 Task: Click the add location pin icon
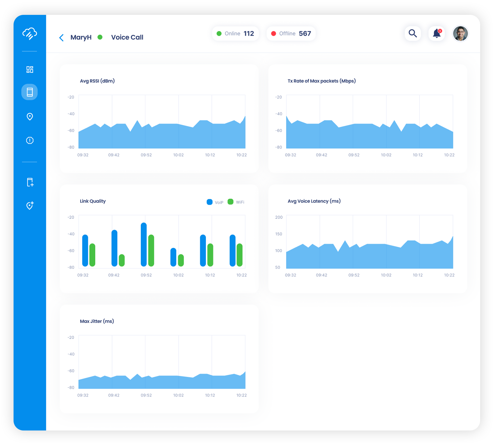click(x=30, y=205)
